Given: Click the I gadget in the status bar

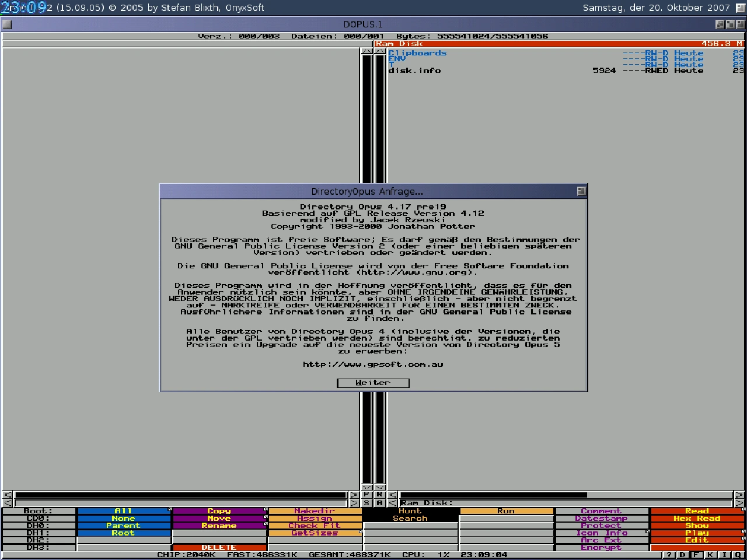Looking at the screenshot, I should pos(724,555).
